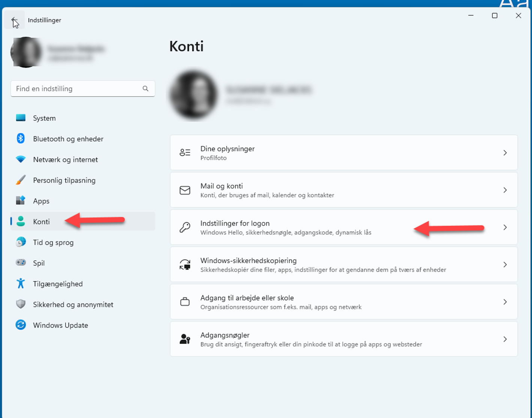The width and height of the screenshot is (532, 418).
Task: Click the large account profile photo
Action: (194, 95)
